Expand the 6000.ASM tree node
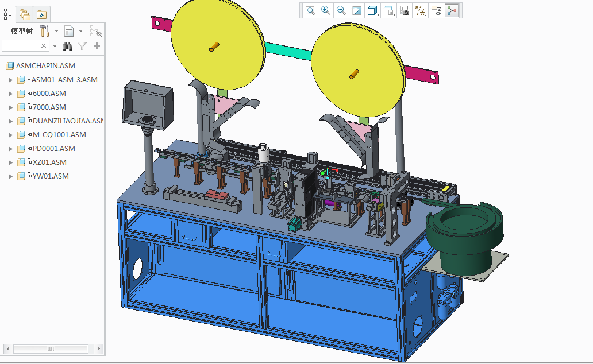The image size is (593, 364). pyautogui.click(x=10, y=93)
